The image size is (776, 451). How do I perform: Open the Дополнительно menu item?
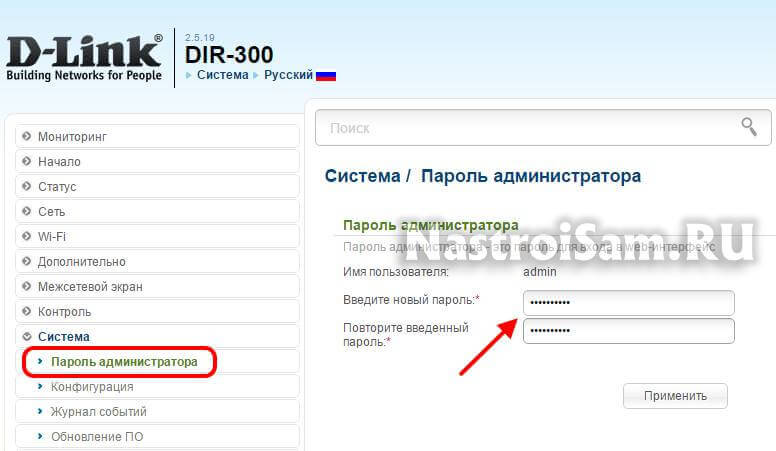click(x=157, y=261)
